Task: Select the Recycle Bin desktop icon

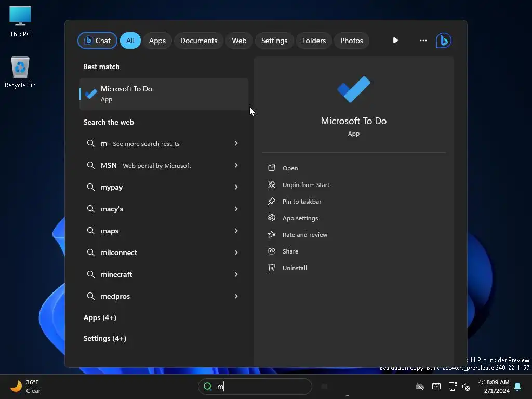Action: (20, 72)
